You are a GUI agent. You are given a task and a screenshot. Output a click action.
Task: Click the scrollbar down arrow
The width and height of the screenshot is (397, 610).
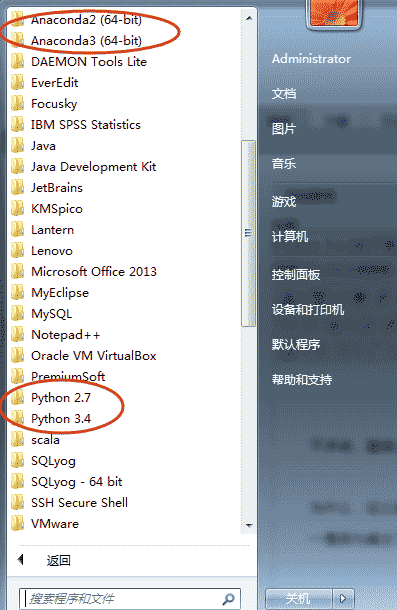[249, 526]
